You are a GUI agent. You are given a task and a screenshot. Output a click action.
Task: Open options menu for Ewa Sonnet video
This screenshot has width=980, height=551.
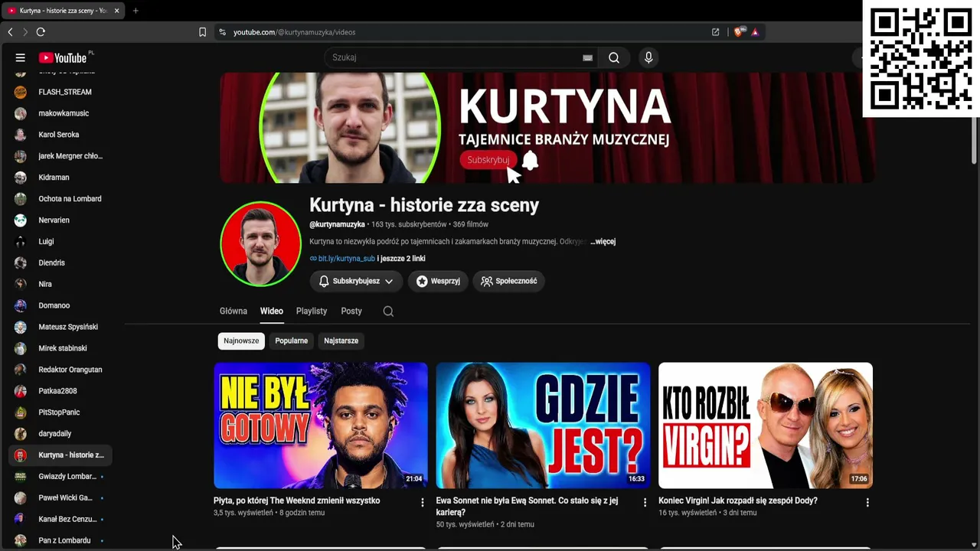click(x=645, y=503)
